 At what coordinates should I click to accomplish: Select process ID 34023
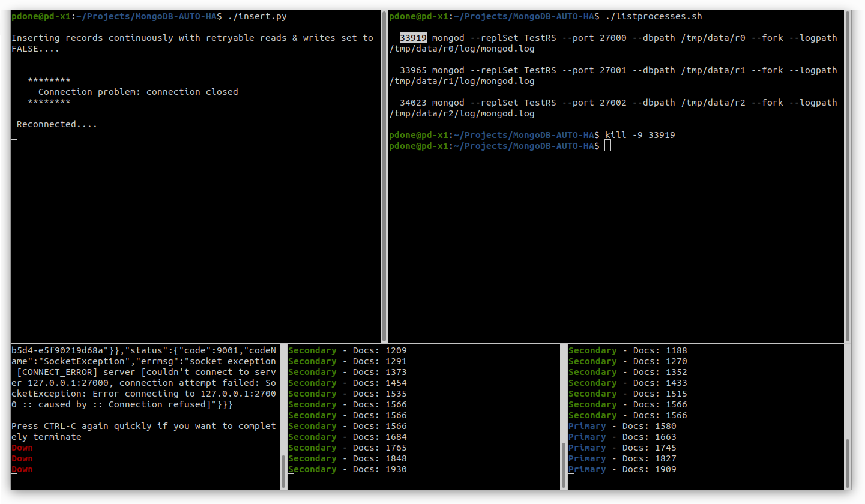413,103
